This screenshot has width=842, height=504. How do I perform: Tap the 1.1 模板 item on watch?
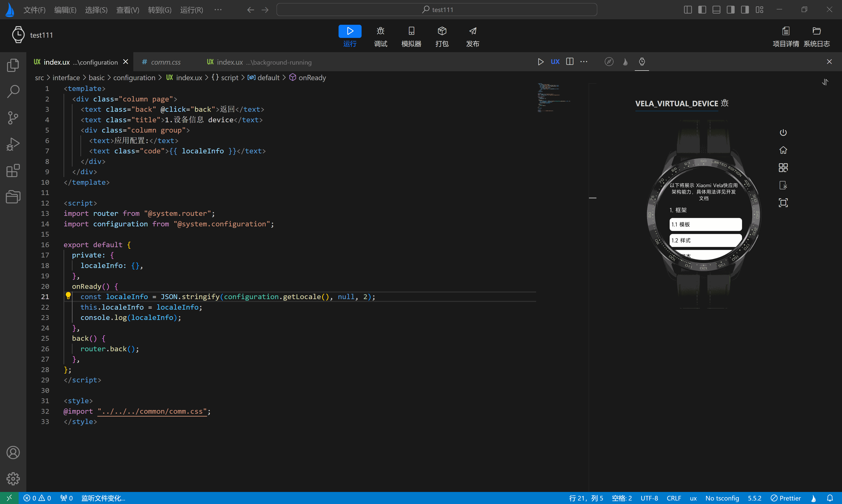705,224
